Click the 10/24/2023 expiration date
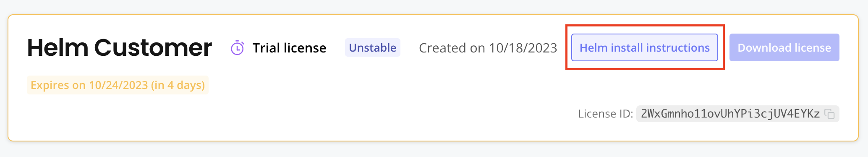The width and height of the screenshot is (868, 157). (118, 85)
